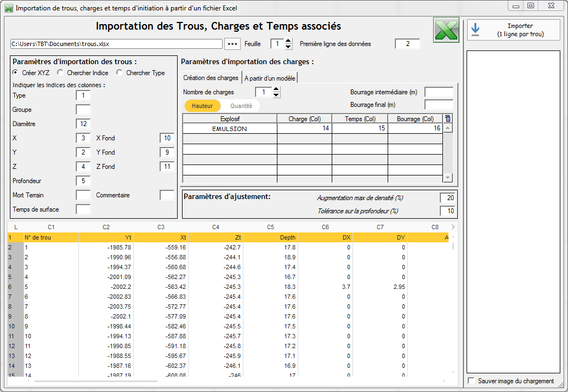This screenshot has width=568, height=392.
Task: Open file browse button with three dots
Action: click(x=232, y=44)
